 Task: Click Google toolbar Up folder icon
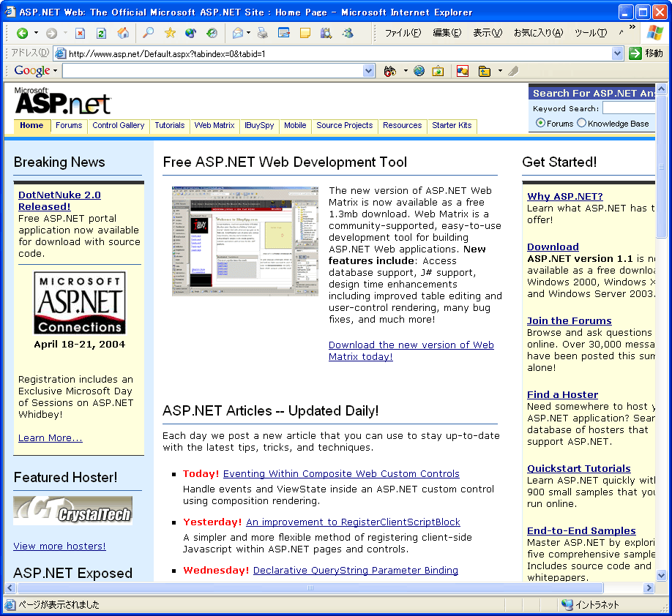coord(485,71)
